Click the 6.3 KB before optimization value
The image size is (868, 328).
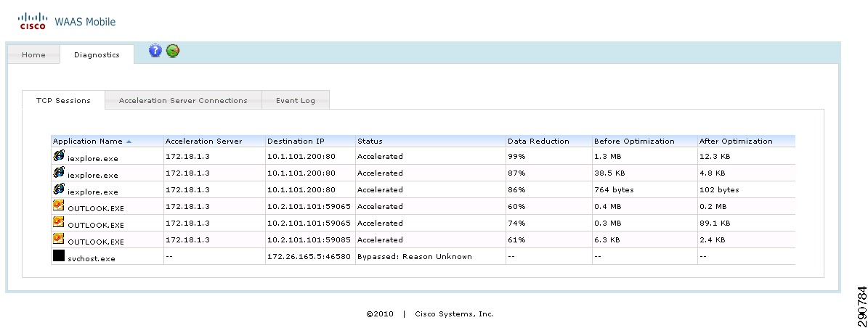(607, 239)
